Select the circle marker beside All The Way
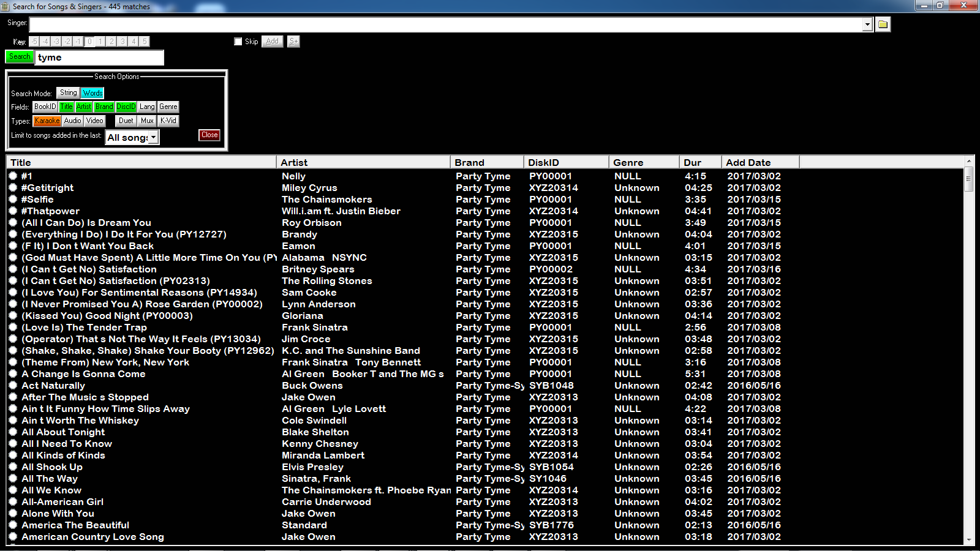980x551 pixels. click(13, 478)
